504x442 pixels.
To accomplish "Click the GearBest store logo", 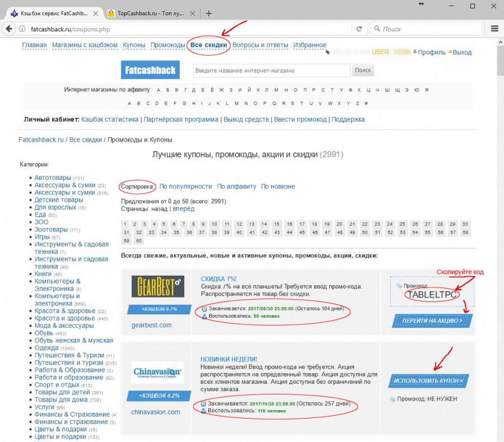I will point(158,286).
